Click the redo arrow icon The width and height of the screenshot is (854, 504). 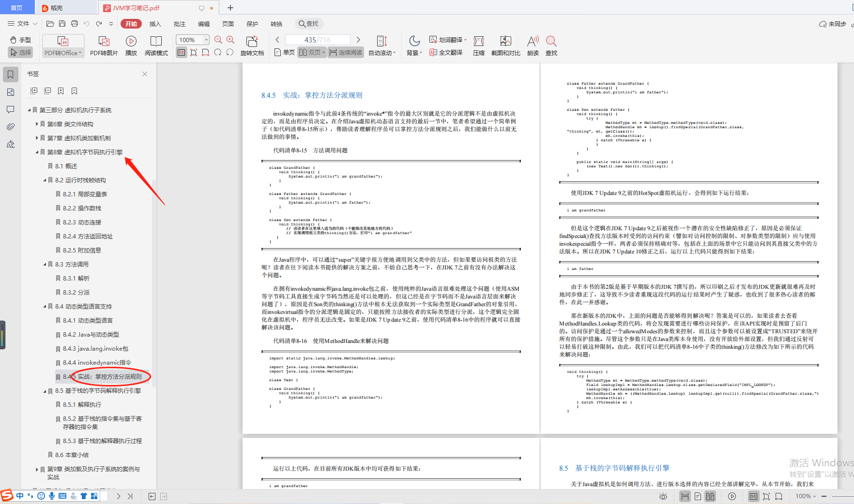tap(99, 24)
